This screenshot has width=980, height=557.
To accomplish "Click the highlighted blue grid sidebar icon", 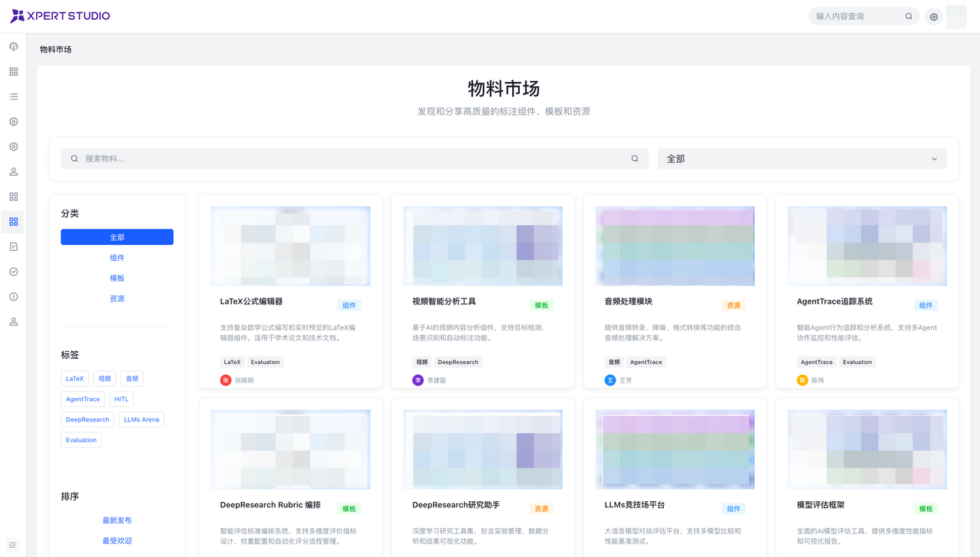I will pyautogui.click(x=13, y=222).
